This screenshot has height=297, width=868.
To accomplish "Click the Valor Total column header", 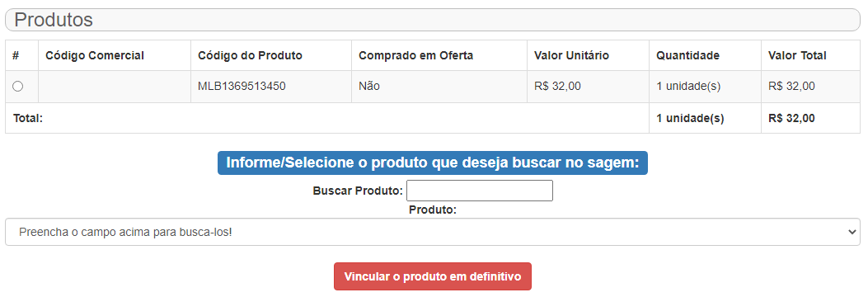I will pyautogui.click(x=797, y=55).
